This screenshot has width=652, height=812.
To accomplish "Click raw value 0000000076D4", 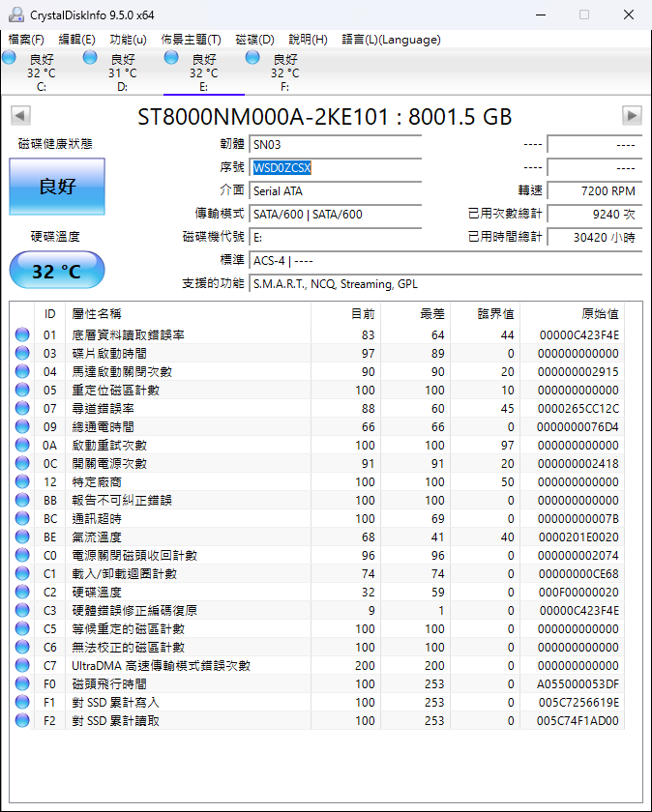I will (578, 426).
